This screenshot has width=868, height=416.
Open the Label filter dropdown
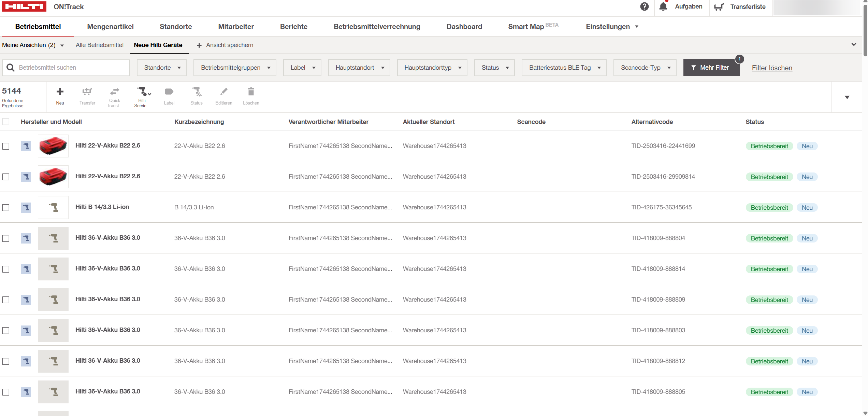(302, 68)
